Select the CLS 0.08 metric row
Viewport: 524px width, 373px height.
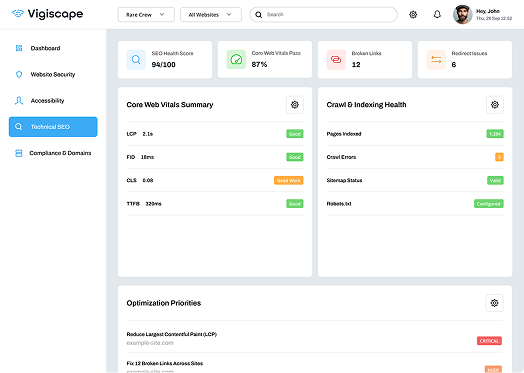[215, 180]
